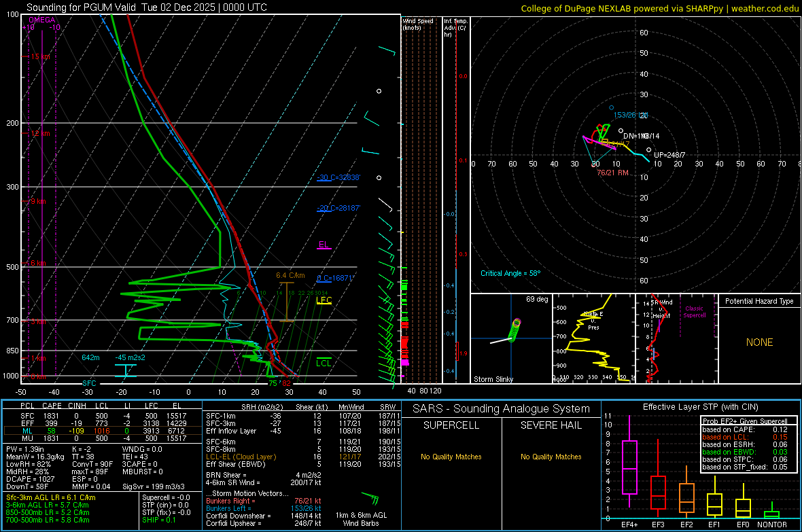802x532 pixels.
Task: Click the '-30 C=32838' level label
Action: tap(338, 177)
